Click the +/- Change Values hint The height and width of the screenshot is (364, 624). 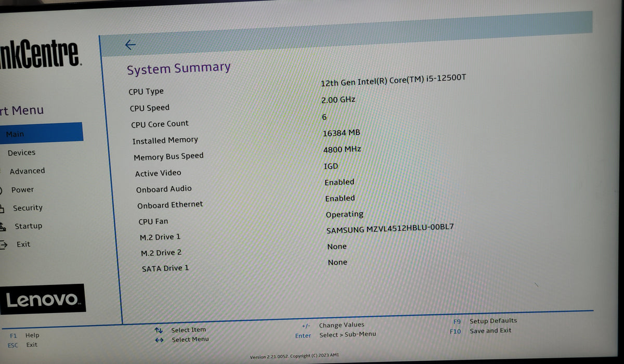pyautogui.click(x=333, y=325)
